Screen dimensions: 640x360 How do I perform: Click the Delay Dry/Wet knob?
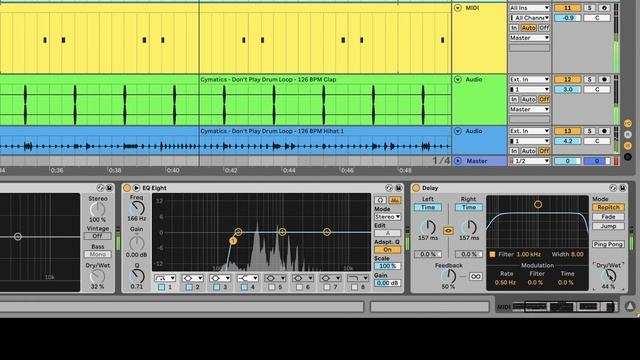[x=608, y=276]
